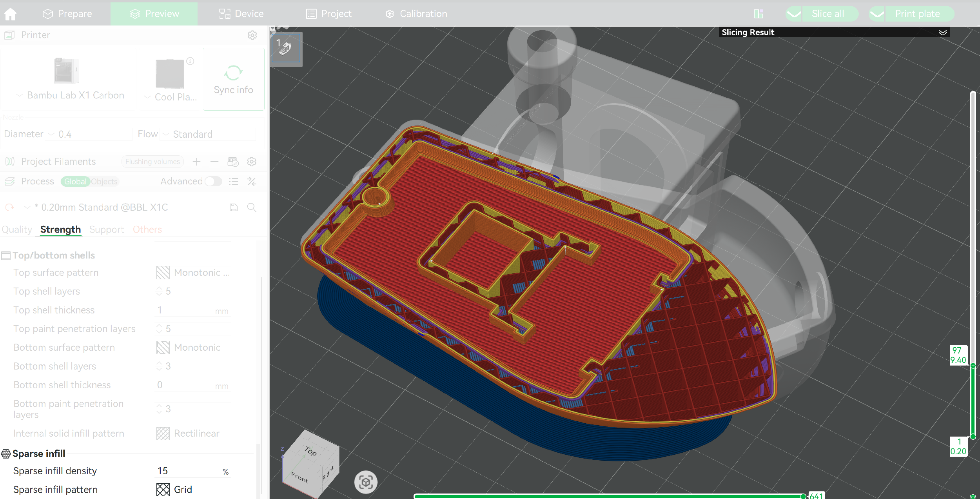Click the Sync info icon
Image resolution: width=980 pixels, height=499 pixels.
pos(233,73)
